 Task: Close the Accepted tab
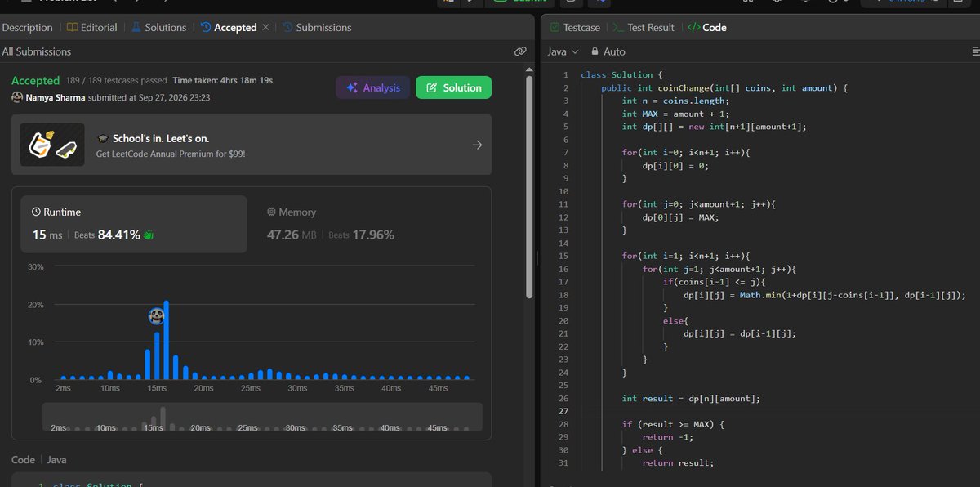[x=265, y=27]
